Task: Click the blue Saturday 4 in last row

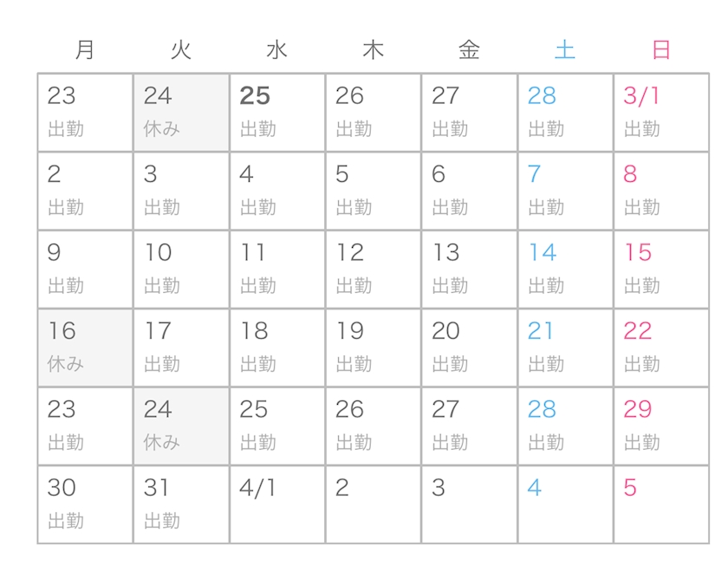Action: pos(565,504)
